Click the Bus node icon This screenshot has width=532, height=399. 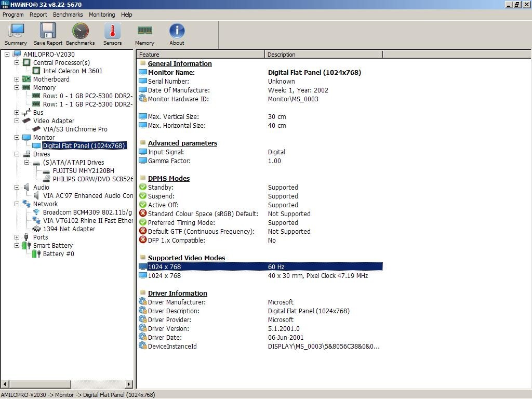26,112
